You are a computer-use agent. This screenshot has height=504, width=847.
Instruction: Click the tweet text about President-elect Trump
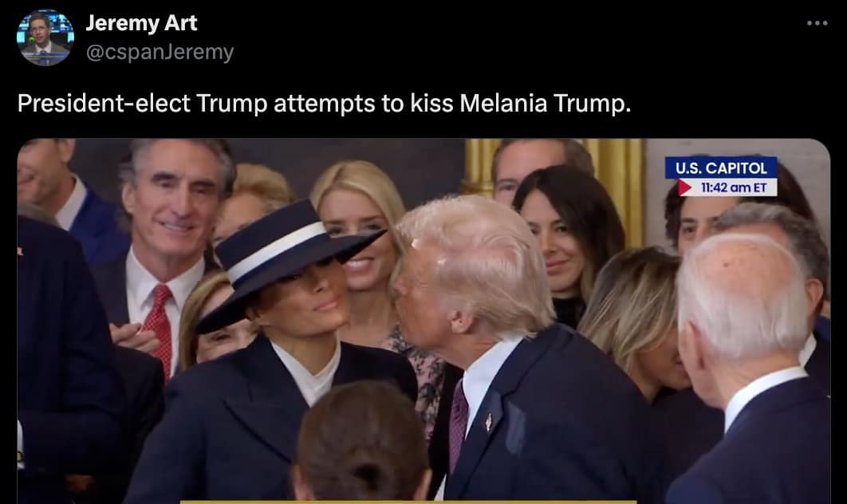coord(324,103)
